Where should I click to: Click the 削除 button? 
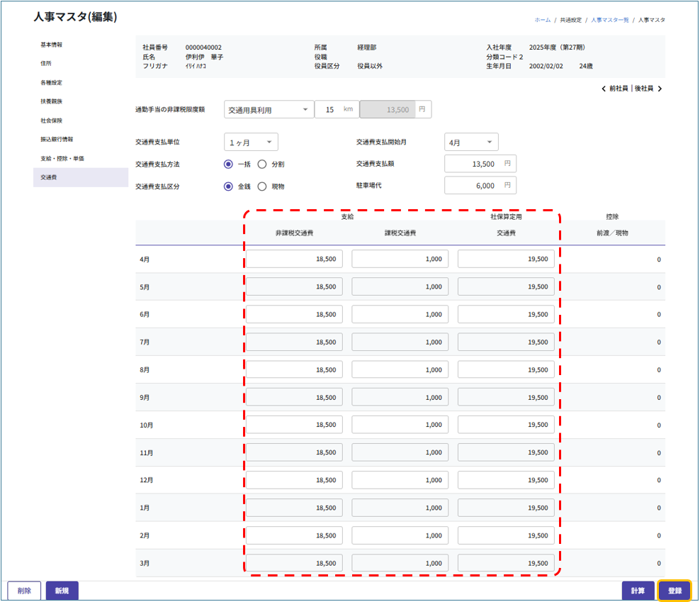pos(24,591)
